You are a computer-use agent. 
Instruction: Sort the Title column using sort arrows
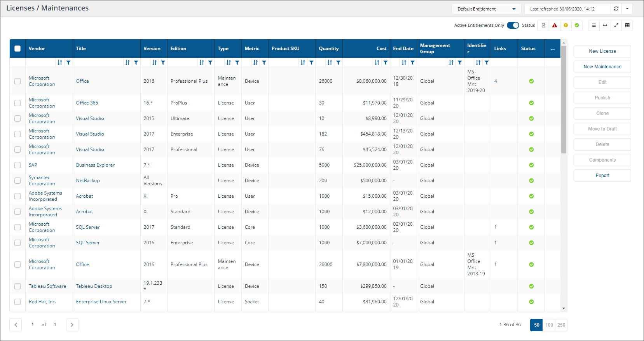[127, 63]
